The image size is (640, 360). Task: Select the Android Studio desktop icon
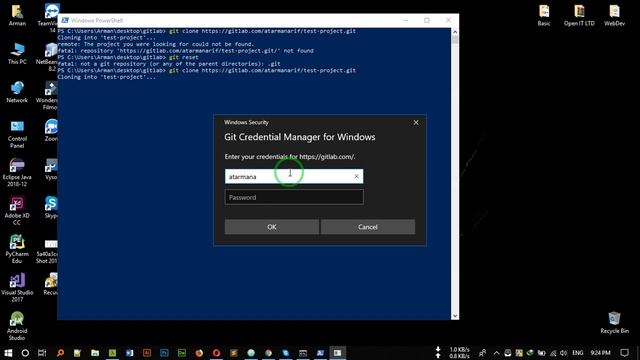17,326
